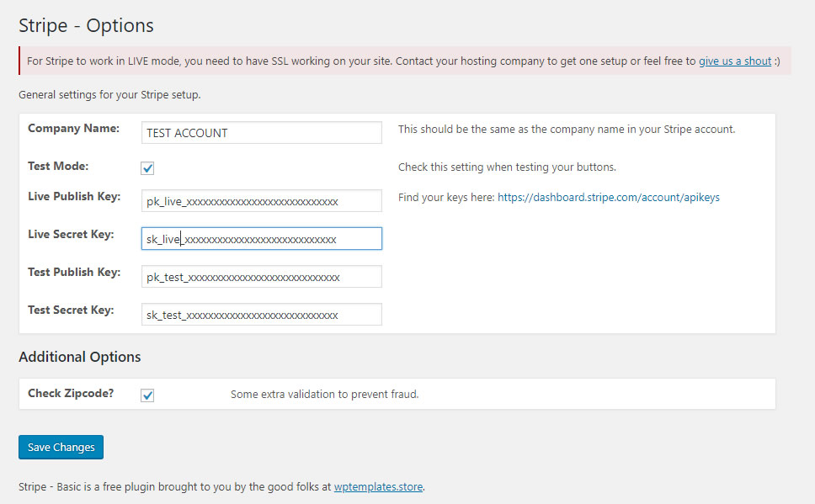Toggle the Test Mode checkbox
Image resolution: width=815 pixels, height=504 pixels.
[x=147, y=168]
